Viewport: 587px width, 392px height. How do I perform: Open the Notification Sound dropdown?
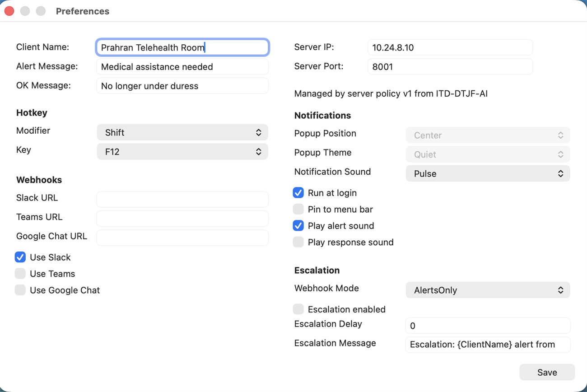(x=488, y=173)
